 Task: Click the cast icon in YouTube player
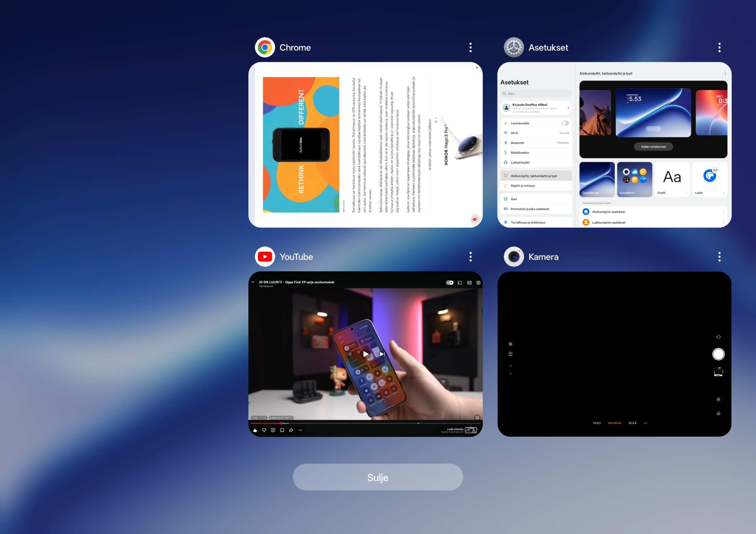click(460, 283)
